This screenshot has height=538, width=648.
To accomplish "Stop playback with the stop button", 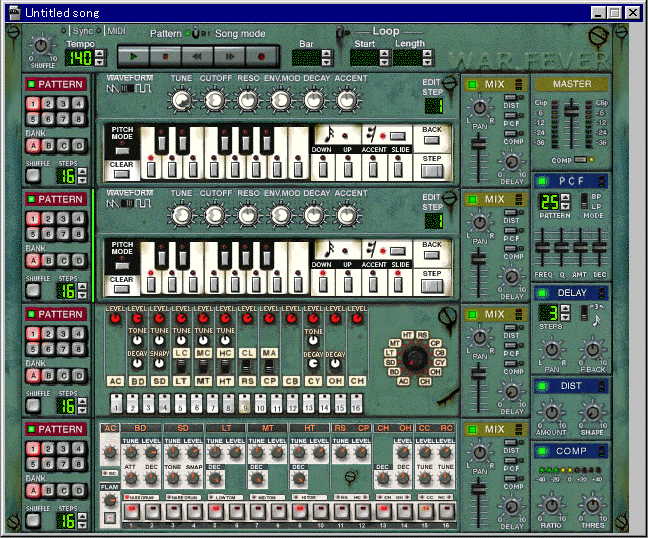I will 165,57.
